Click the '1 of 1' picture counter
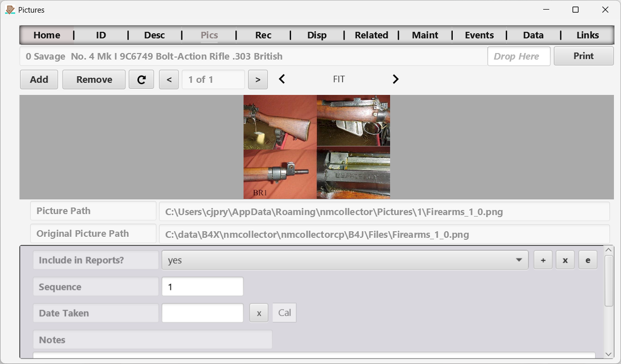 point(213,79)
